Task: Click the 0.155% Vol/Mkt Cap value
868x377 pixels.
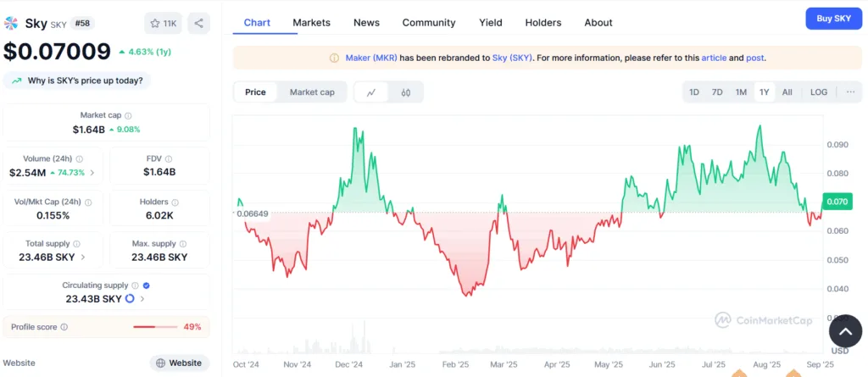Action: (53, 215)
